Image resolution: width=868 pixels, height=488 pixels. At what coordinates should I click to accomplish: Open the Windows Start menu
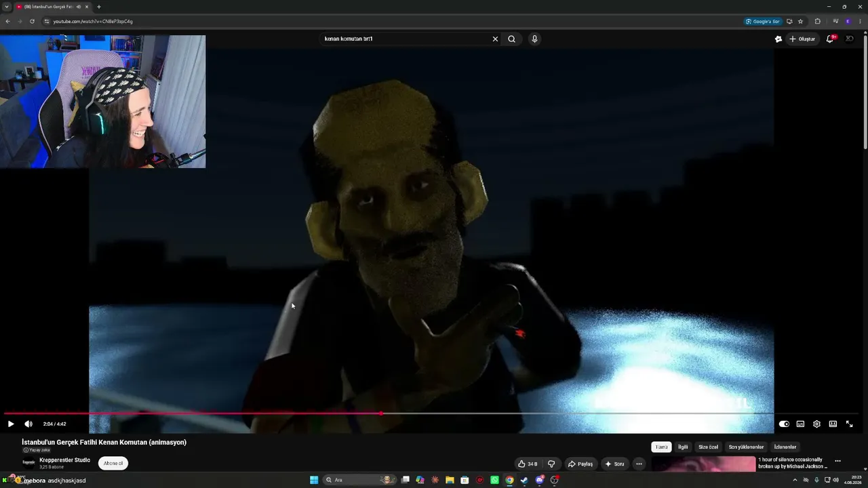[314, 481]
